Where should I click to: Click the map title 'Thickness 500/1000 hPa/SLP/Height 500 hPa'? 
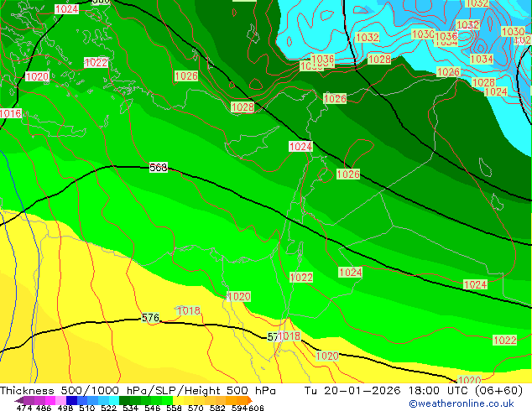click(138, 390)
